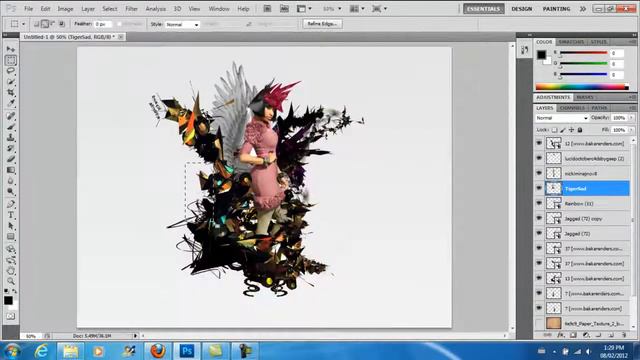Switch to the Channels tab
Screen dimensions: 640x360
[x=572, y=108]
